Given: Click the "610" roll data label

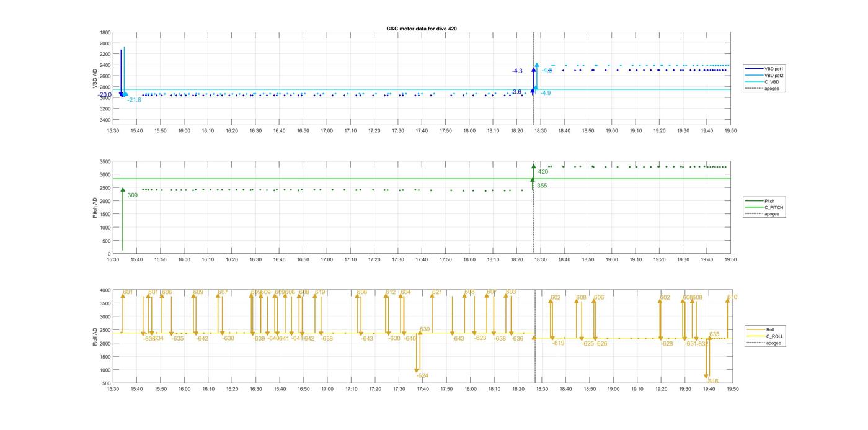Looking at the screenshot, I should [x=732, y=298].
